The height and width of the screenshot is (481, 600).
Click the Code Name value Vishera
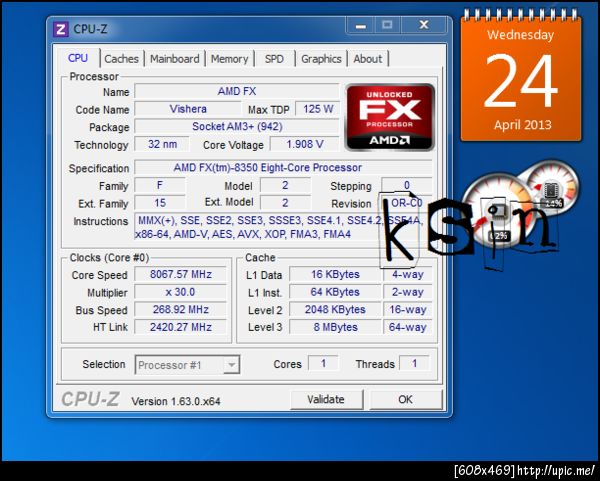[188, 109]
